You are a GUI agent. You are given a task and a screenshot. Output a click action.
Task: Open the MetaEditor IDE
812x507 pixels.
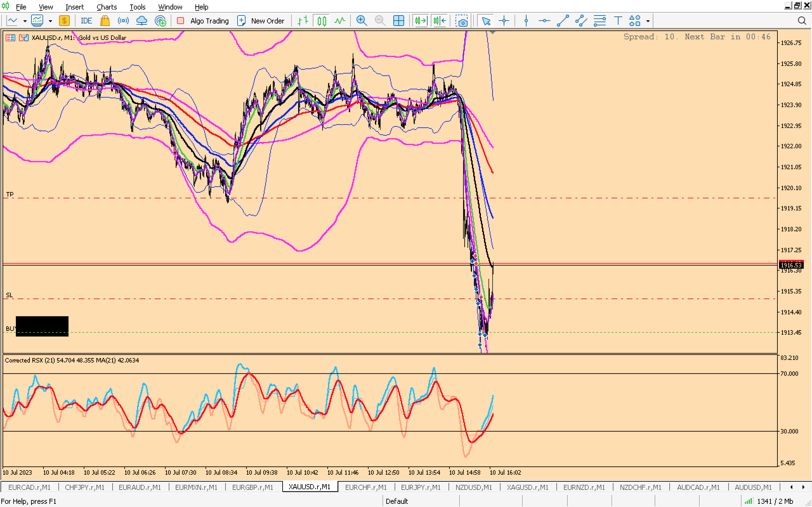86,21
